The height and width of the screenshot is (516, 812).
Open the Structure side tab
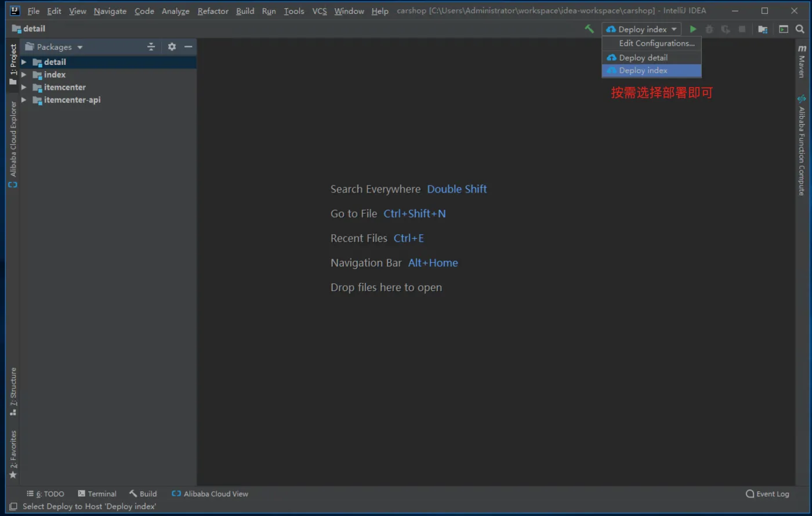coord(13,391)
